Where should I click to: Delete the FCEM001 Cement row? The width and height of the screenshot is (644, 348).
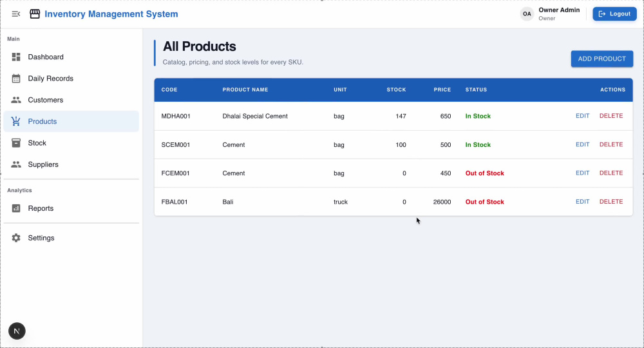click(x=611, y=173)
